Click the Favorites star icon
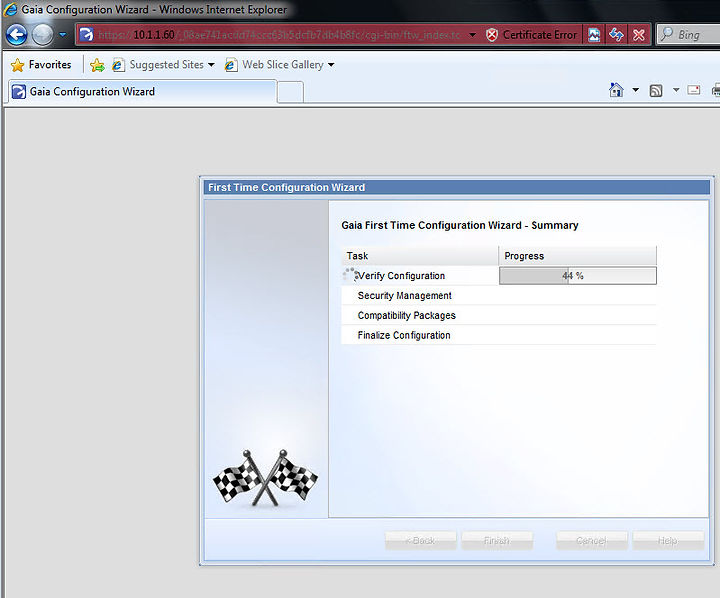The width and height of the screenshot is (720, 598). click(17, 65)
